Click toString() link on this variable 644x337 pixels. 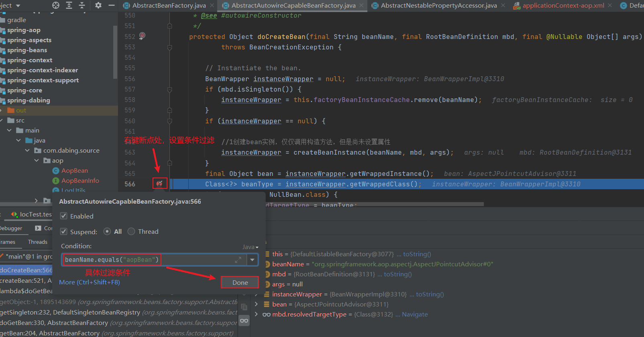pyautogui.click(x=417, y=254)
